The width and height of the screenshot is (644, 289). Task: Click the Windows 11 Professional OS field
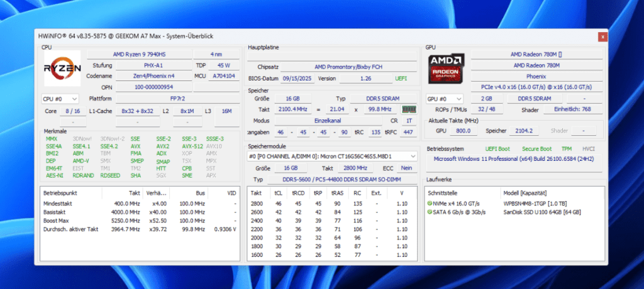513,160
